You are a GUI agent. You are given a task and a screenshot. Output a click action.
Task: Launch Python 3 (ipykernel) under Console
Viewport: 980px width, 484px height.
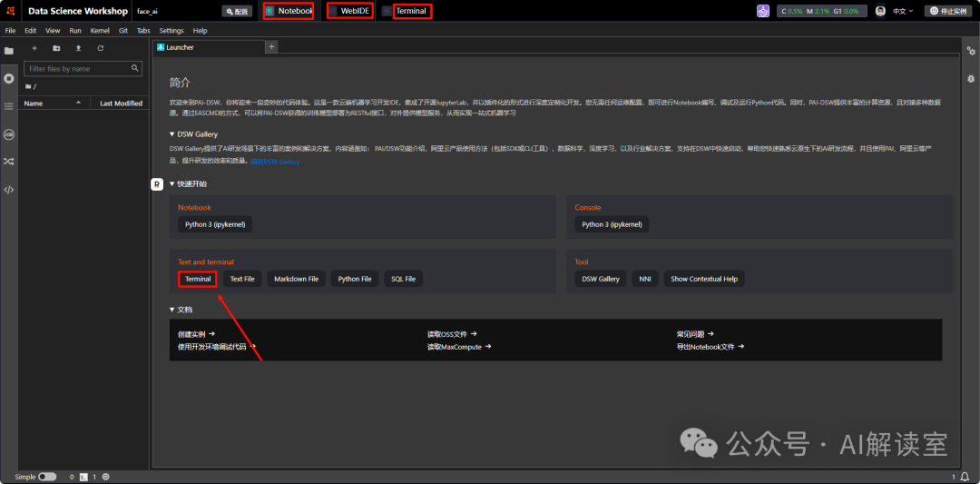tap(612, 224)
